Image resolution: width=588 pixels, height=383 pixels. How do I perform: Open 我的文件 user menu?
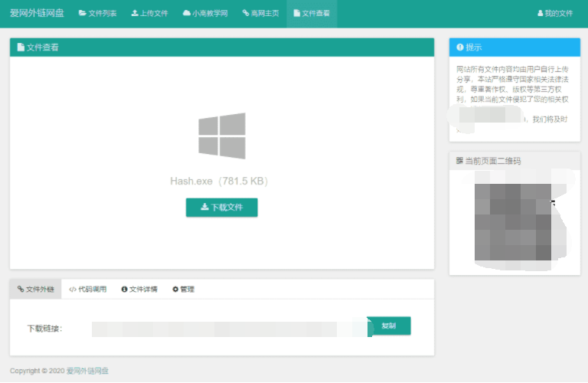click(x=554, y=14)
